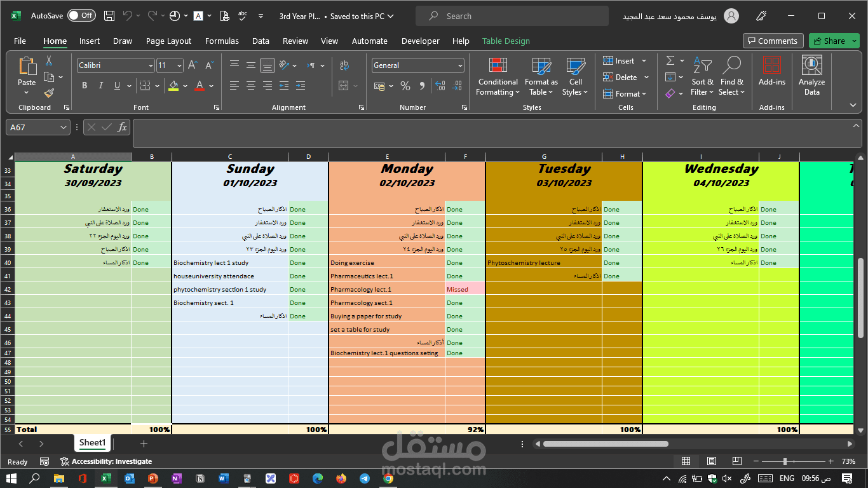Turn on the AutoSave toggle
The width and height of the screenshot is (868, 488).
81,15
